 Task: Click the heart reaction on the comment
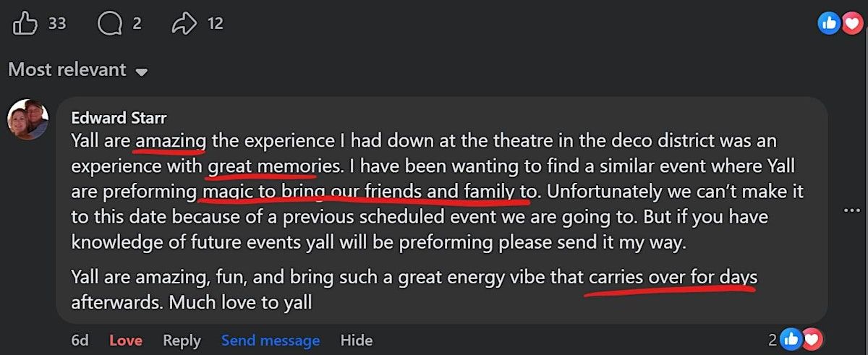(812, 338)
